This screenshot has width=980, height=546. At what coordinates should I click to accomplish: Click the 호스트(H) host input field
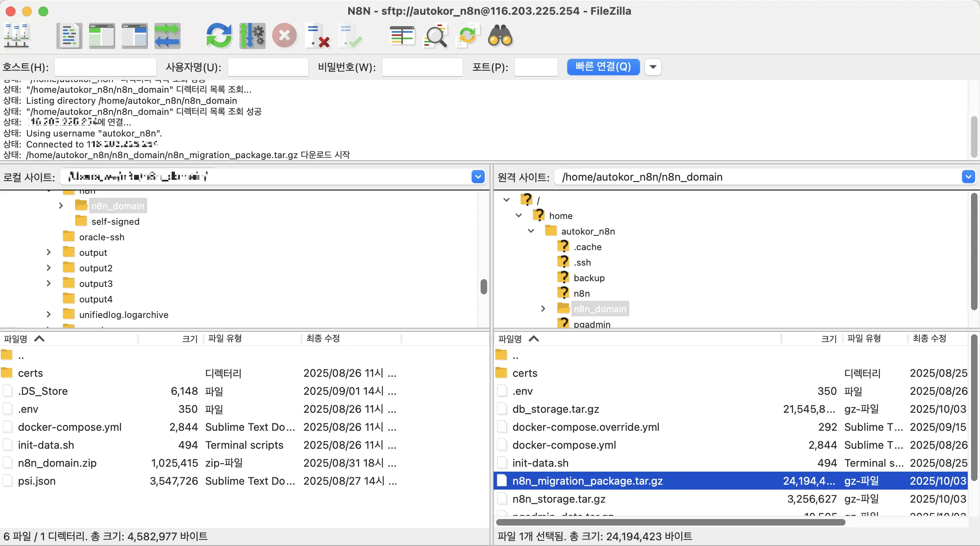coord(105,67)
